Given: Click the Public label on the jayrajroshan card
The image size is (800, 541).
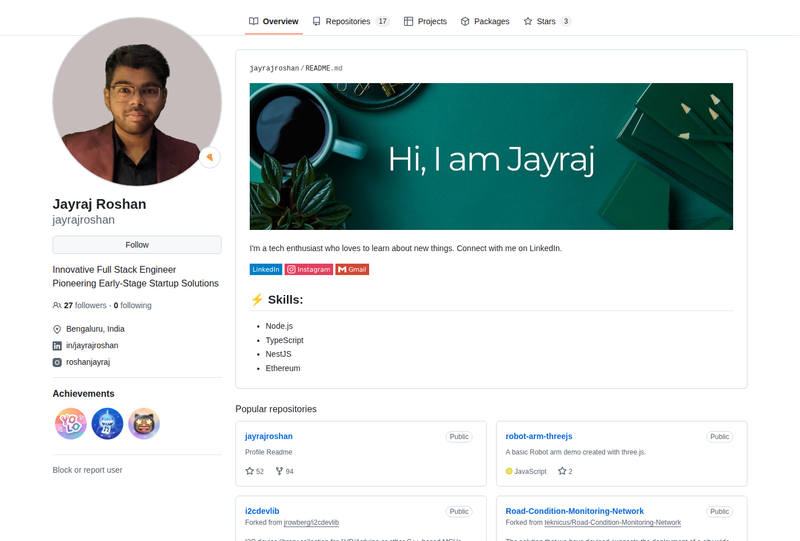Looking at the screenshot, I should pyautogui.click(x=459, y=437).
